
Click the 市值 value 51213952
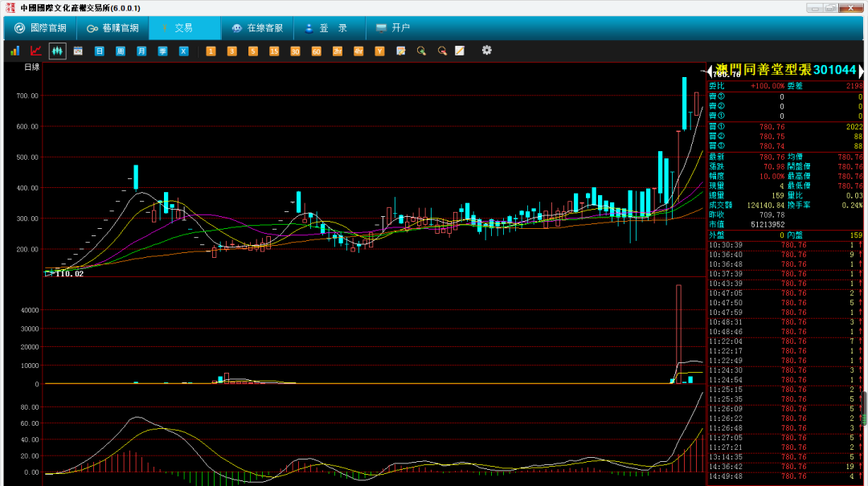768,224
